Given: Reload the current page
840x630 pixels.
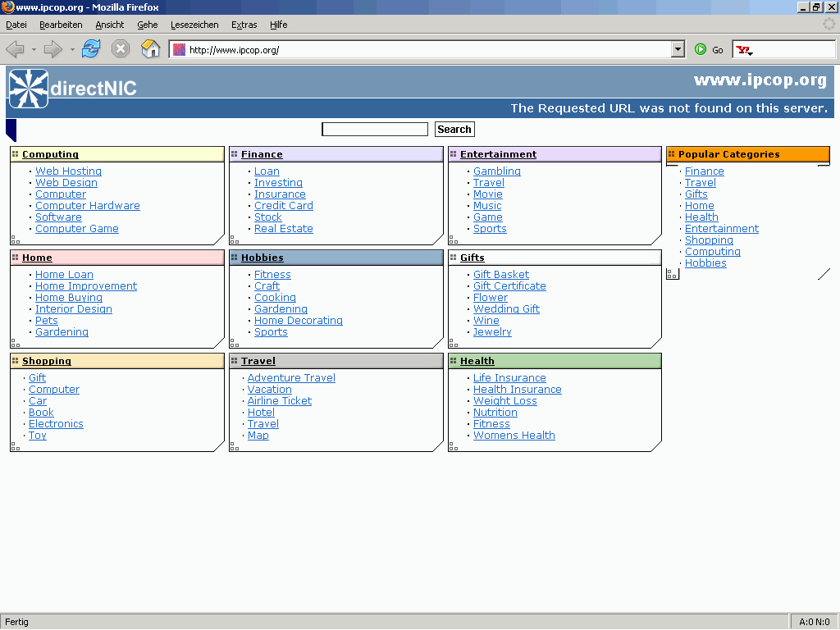Looking at the screenshot, I should [x=91, y=49].
